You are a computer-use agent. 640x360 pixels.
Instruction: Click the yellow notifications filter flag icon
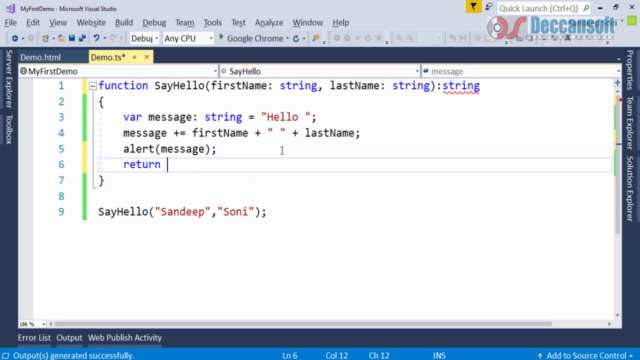click(473, 7)
